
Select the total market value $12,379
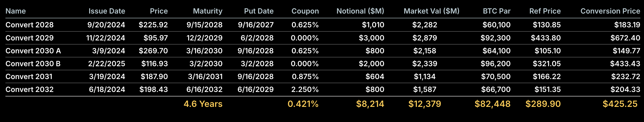425,104
